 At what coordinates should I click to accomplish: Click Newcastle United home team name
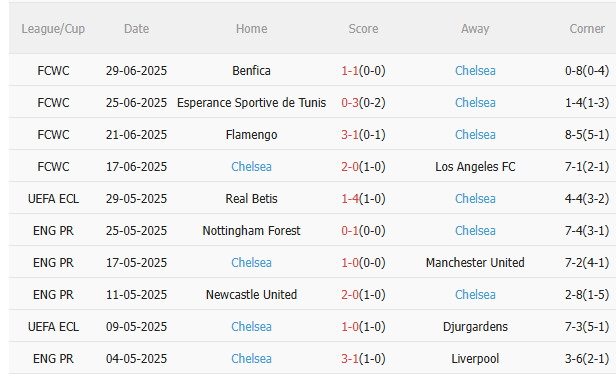click(x=251, y=295)
